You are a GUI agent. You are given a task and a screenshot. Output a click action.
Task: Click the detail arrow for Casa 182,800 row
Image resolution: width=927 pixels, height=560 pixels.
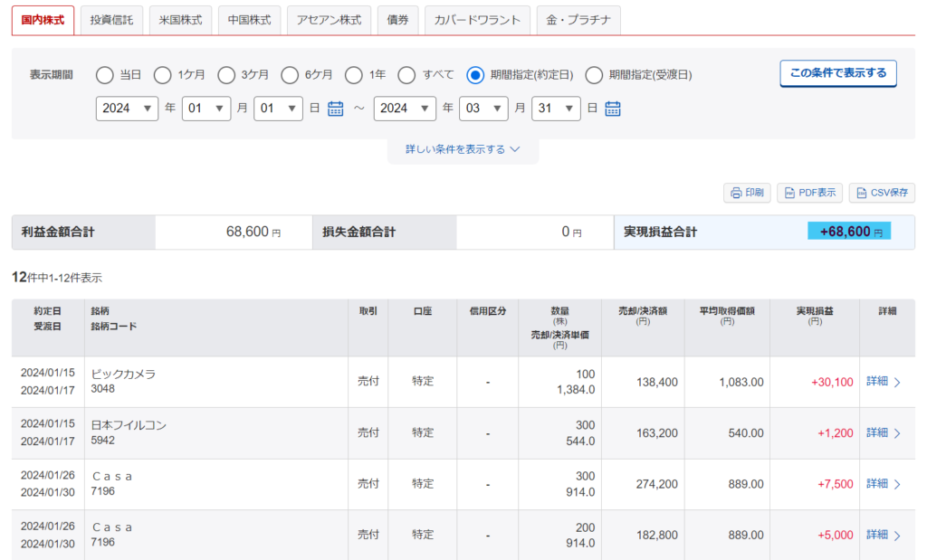[897, 536]
